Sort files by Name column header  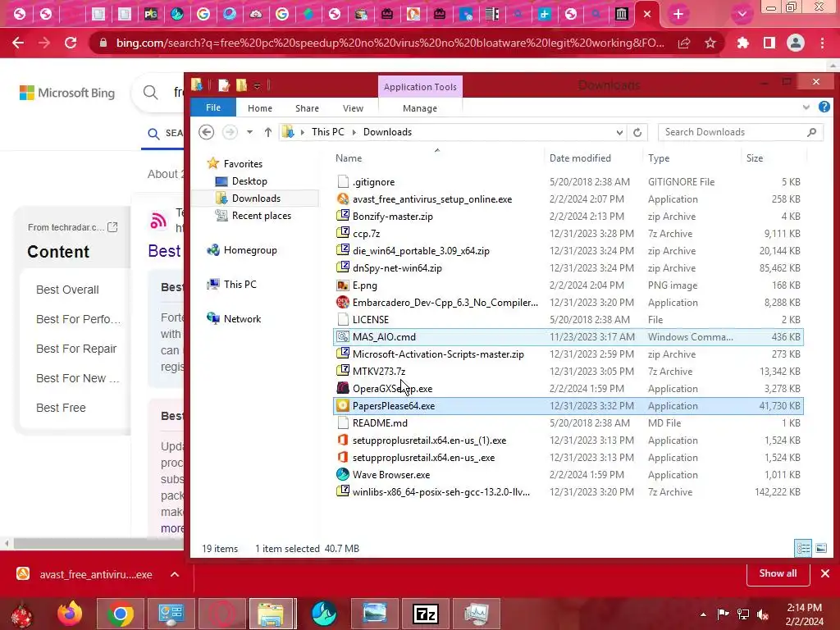pyautogui.click(x=349, y=158)
